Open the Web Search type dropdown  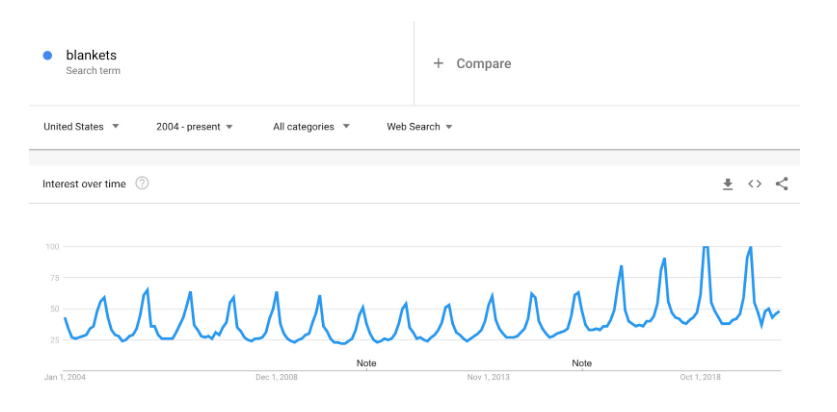point(420,127)
